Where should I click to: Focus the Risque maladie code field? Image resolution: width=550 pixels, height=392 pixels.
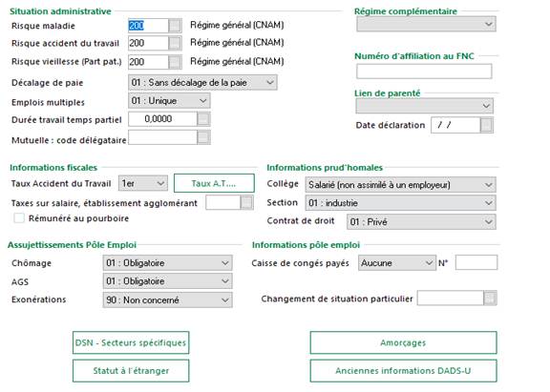coord(148,26)
